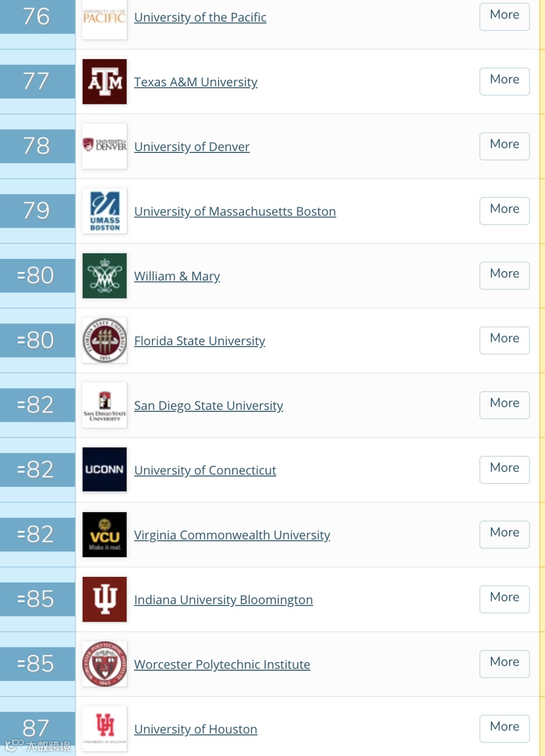Click the Indiana University trident logo
Viewport: 545px width, 756px height.
pos(104,599)
